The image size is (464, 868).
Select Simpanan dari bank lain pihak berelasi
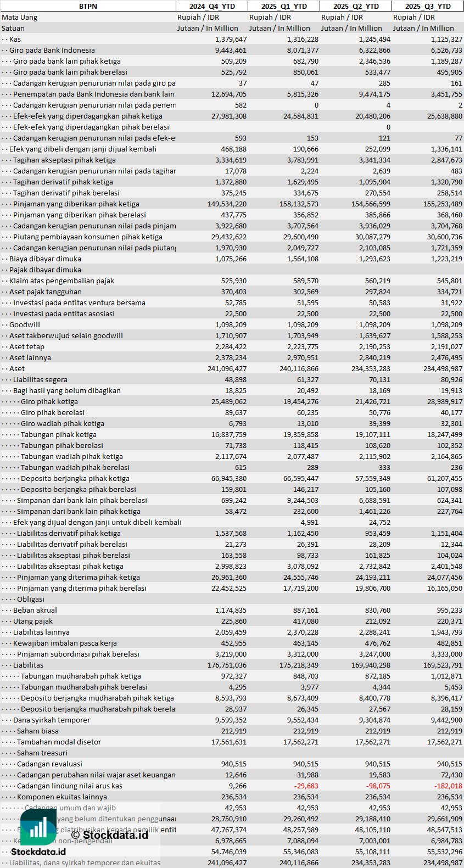[82, 500]
